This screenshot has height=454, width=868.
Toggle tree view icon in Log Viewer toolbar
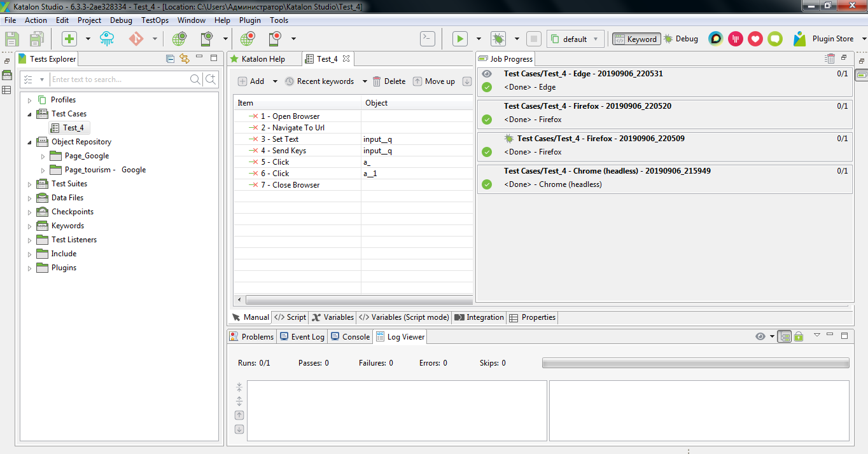(x=785, y=336)
